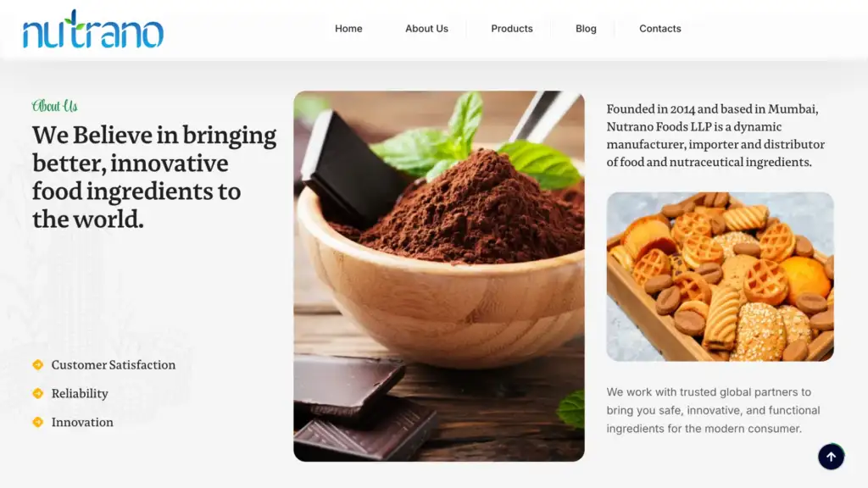
Task: Click the 'We Believe in bringing' headline
Action: click(154, 177)
